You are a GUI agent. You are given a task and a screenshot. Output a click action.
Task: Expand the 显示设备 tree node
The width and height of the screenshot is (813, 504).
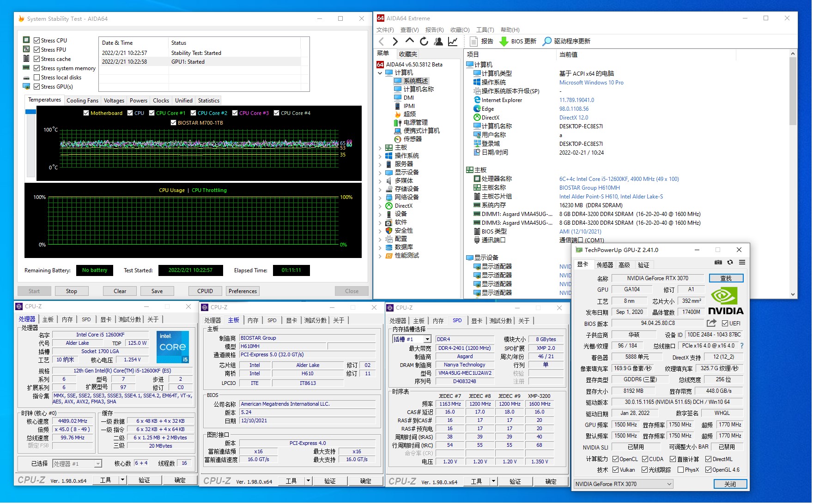point(380,173)
